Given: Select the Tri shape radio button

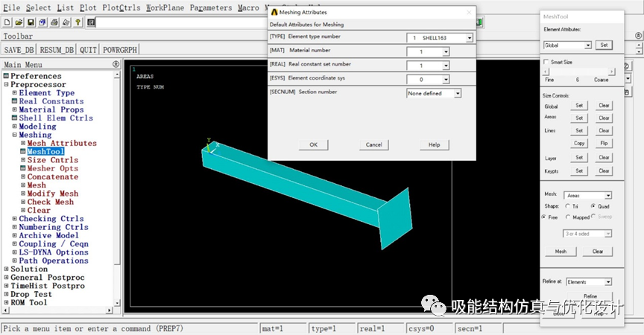Looking at the screenshot, I should click(568, 206).
